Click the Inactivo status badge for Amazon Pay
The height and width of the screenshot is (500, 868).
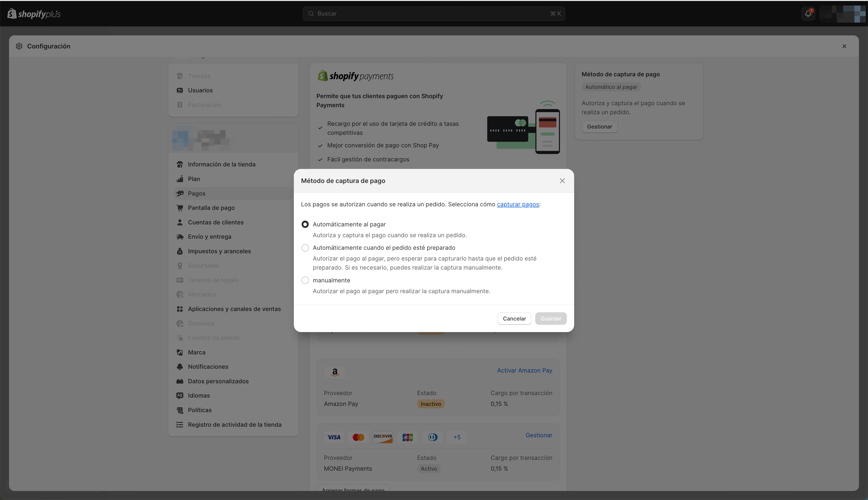430,404
